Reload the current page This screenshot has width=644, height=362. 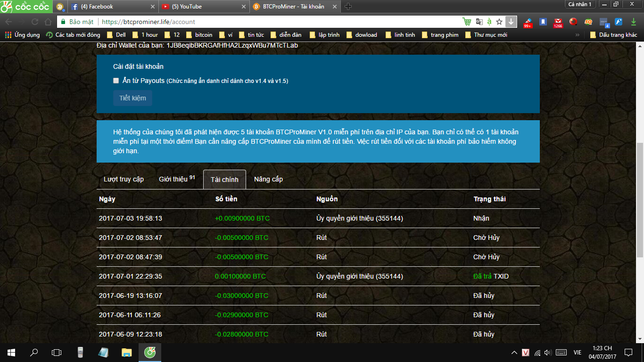pyautogui.click(x=35, y=22)
